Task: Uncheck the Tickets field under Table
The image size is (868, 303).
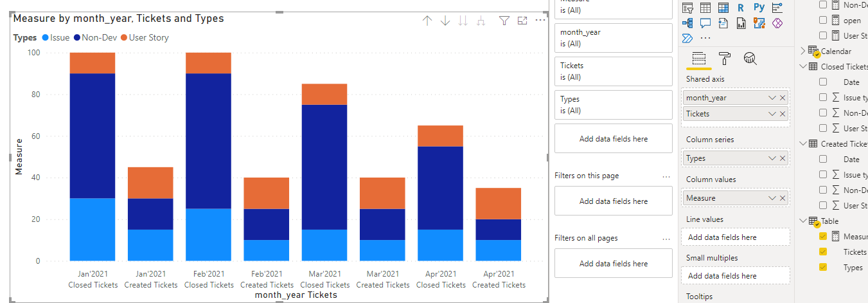Action: (x=823, y=252)
